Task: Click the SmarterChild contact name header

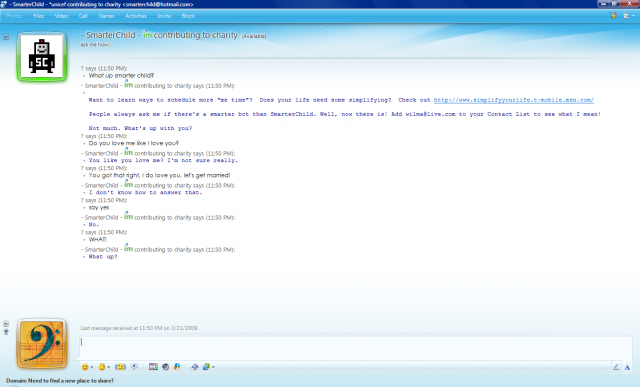Action: (x=159, y=35)
